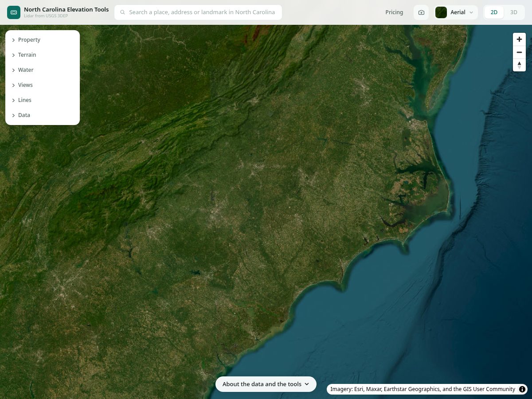Zoom out with the minus button
This screenshot has height=399, width=532.
(520, 52)
